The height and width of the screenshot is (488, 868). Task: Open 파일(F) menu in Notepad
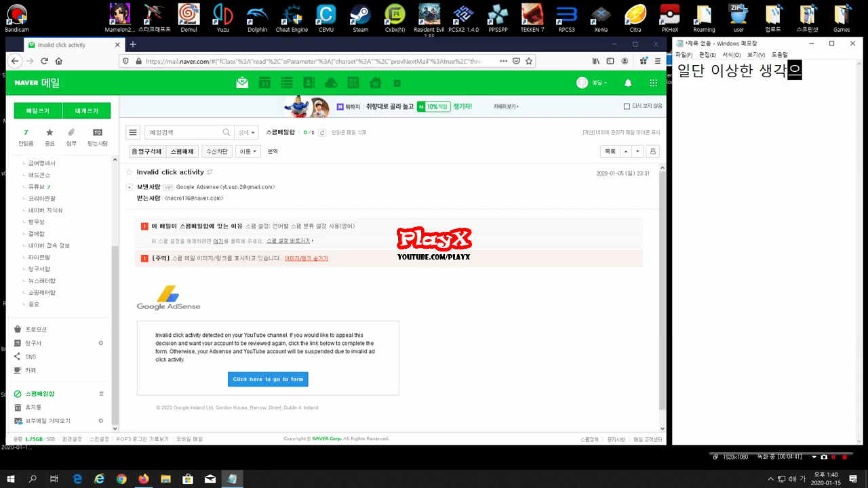(684, 55)
